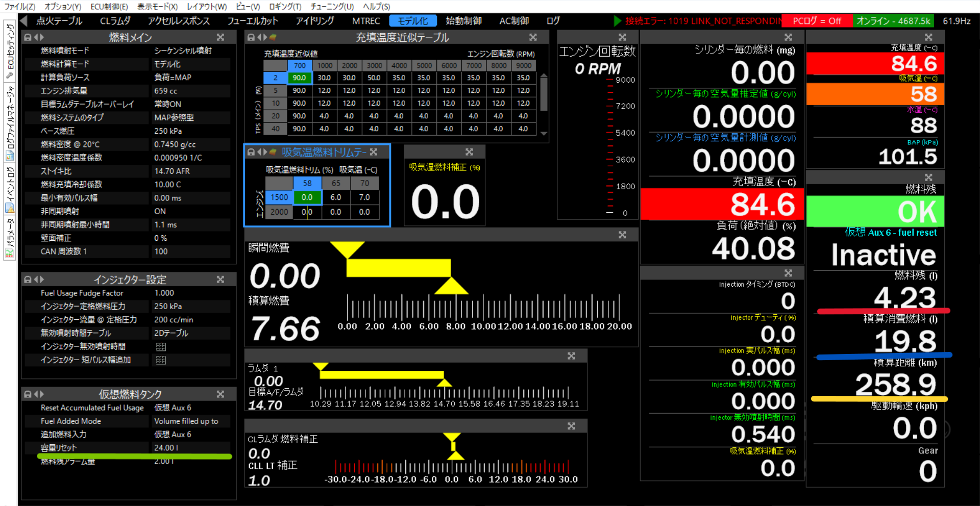
Task: Open 燃料システムのタイプ dropdown showing MAP参照型
Action: pyautogui.click(x=191, y=117)
